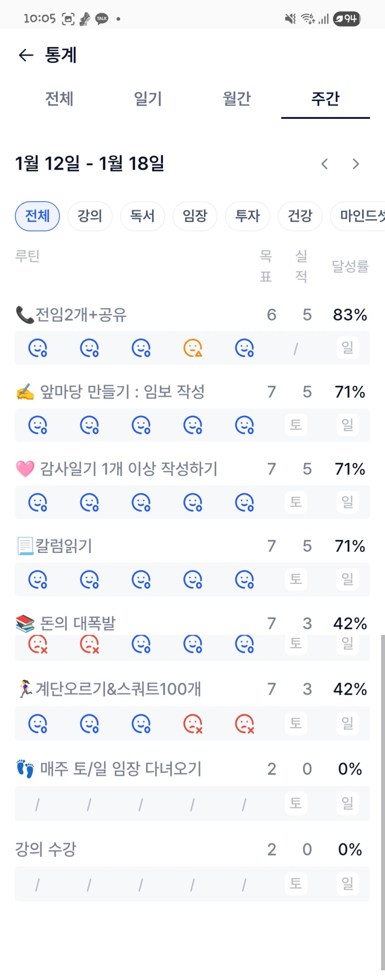The width and height of the screenshot is (385, 980).
Task: Toggle the 일 box in 전임2개+공유 row
Action: pyautogui.click(x=348, y=348)
